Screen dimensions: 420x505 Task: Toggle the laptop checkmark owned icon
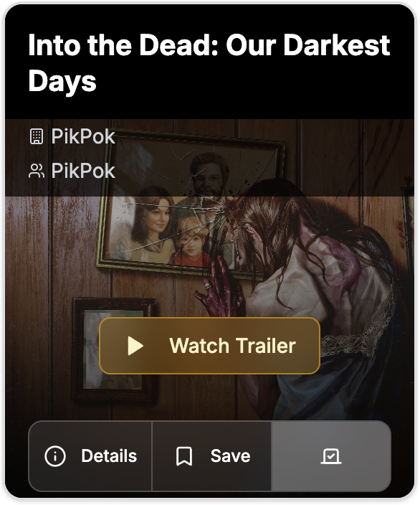331,456
